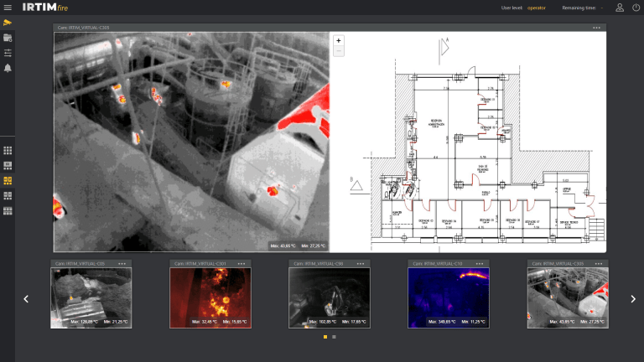
Task: Select the camera view sidebar icon
Action: click(8, 23)
